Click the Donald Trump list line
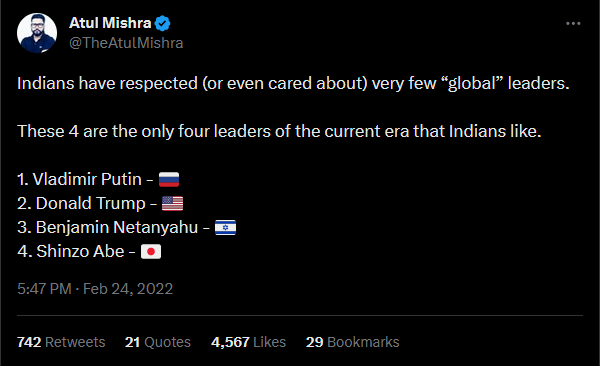Viewport: 600px width, 366px height. tap(100, 203)
